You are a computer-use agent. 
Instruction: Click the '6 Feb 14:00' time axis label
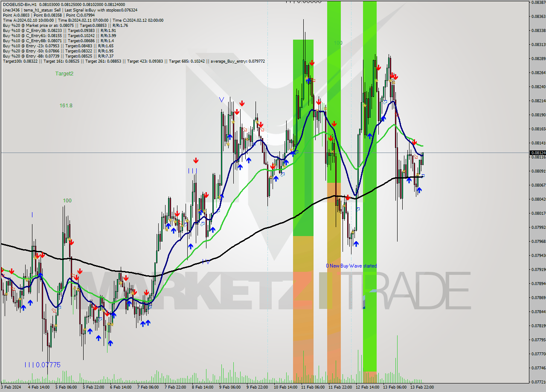[120, 387]
